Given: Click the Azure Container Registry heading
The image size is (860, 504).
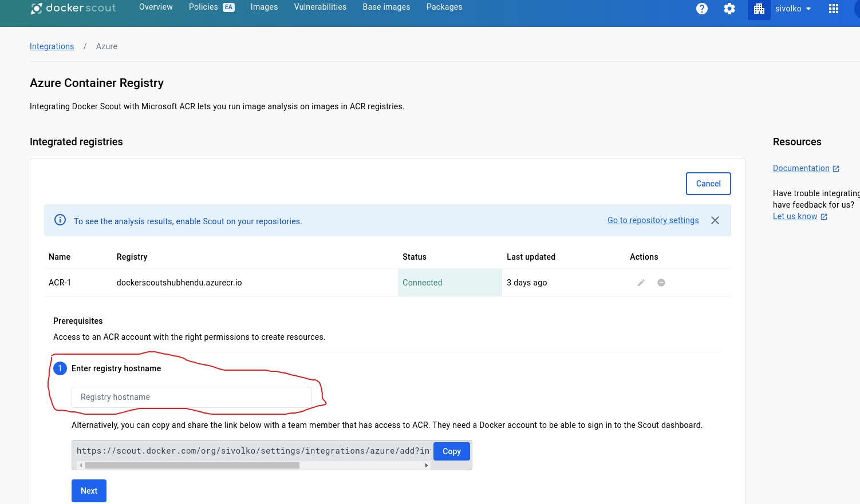Looking at the screenshot, I should pyautogui.click(x=97, y=83).
